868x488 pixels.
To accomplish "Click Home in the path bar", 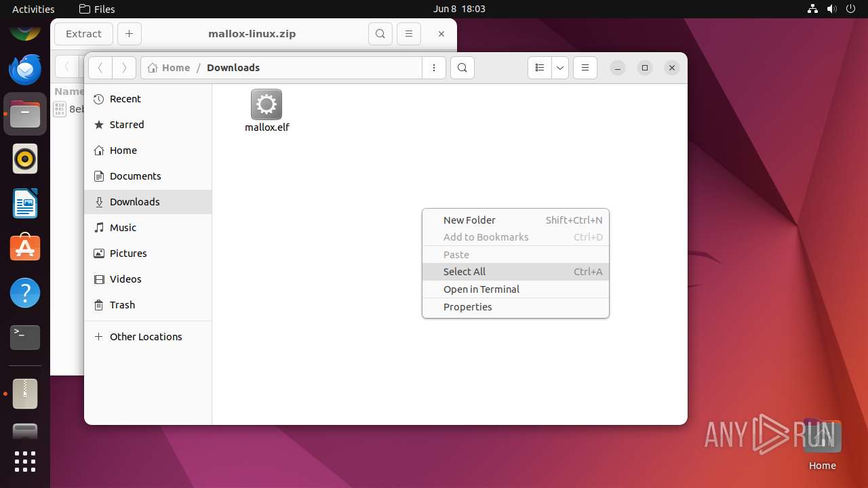I will tap(169, 68).
